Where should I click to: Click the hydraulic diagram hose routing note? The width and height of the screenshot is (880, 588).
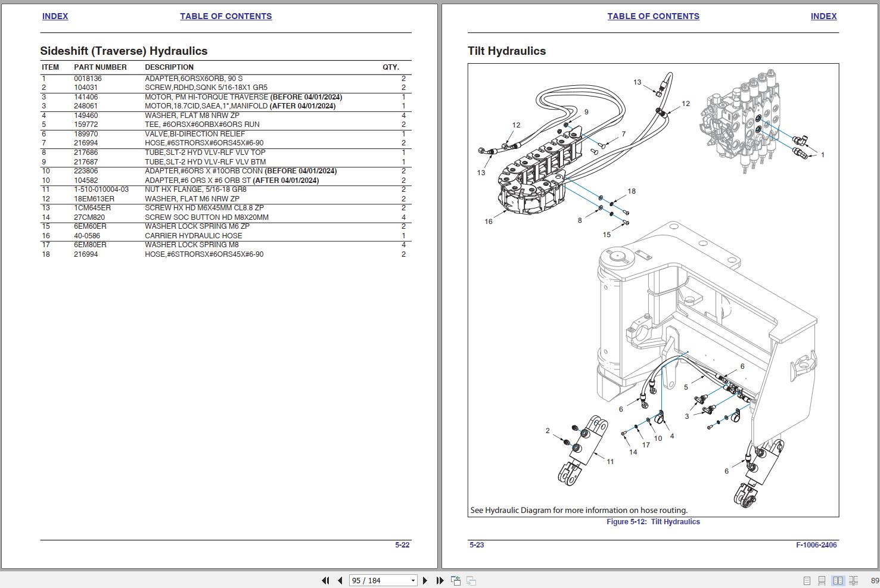point(579,510)
